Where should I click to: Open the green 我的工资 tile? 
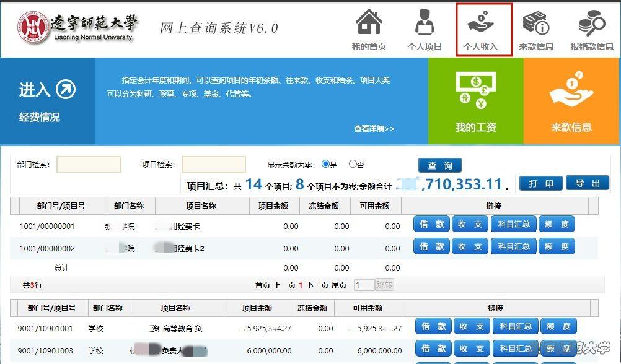coord(475,101)
